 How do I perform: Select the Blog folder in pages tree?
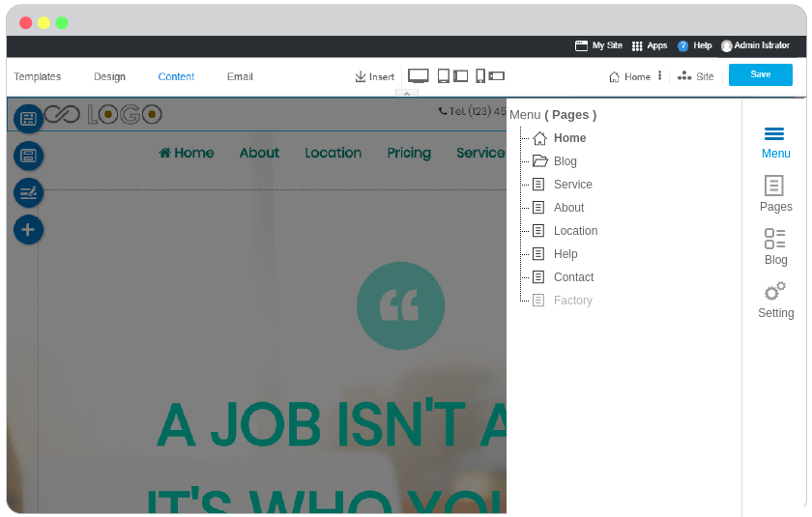(565, 161)
